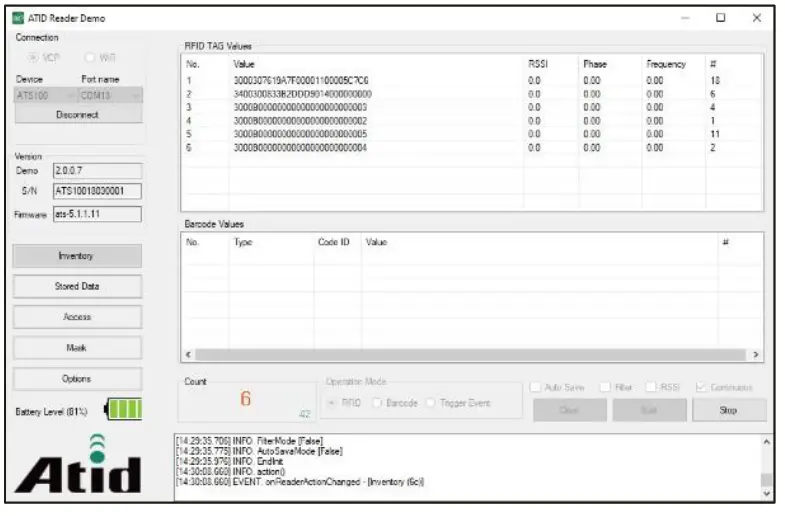Image resolution: width=785 pixels, height=516 pixels.
Task: Select tag row 3400300833B2DDD9014000000000
Action: [x=471, y=95]
